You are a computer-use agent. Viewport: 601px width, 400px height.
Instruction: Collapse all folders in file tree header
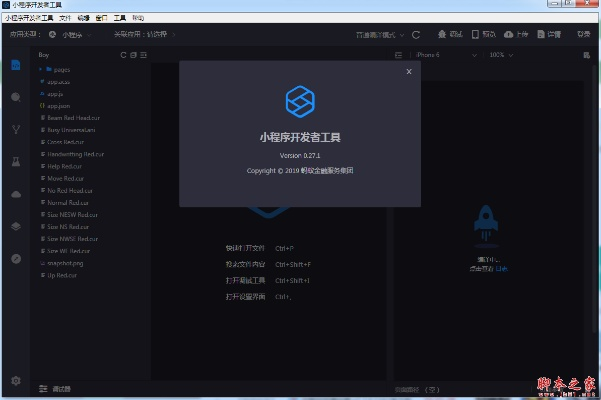[x=133, y=55]
